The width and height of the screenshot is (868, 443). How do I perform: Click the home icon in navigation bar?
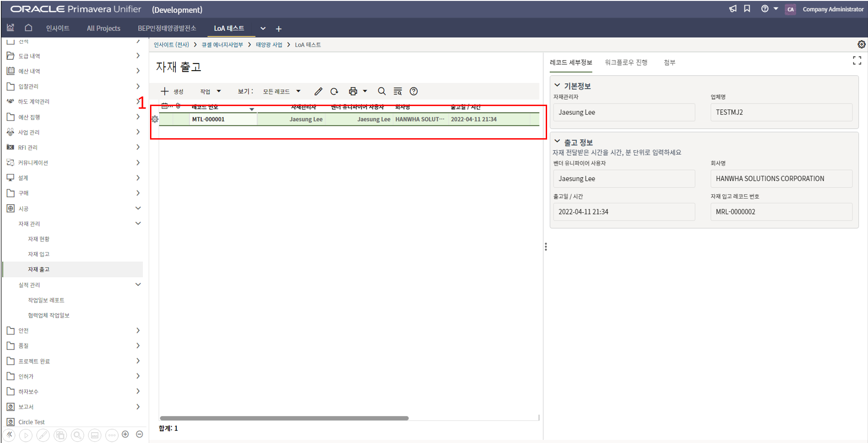(x=29, y=28)
